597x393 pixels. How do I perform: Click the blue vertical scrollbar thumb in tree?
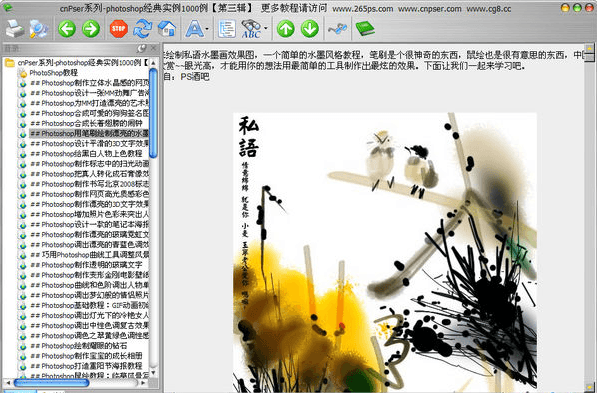click(x=153, y=113)
